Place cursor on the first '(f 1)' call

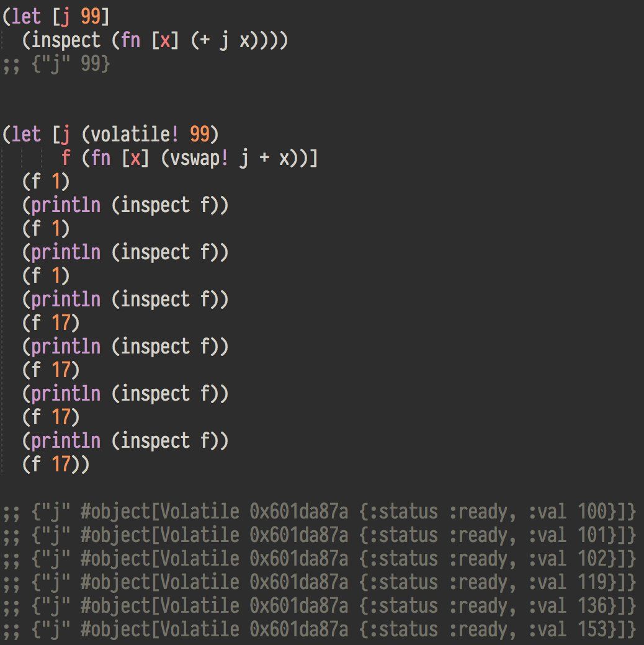[x=46, y=182]
